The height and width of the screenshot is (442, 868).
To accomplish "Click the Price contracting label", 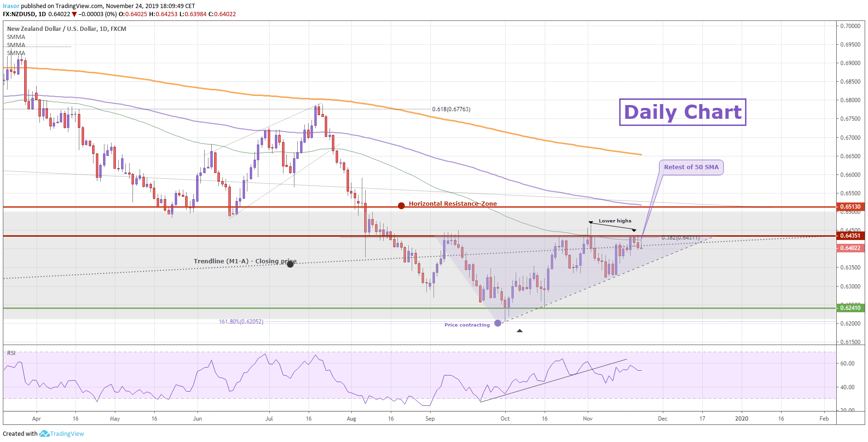I will point(467,325).
